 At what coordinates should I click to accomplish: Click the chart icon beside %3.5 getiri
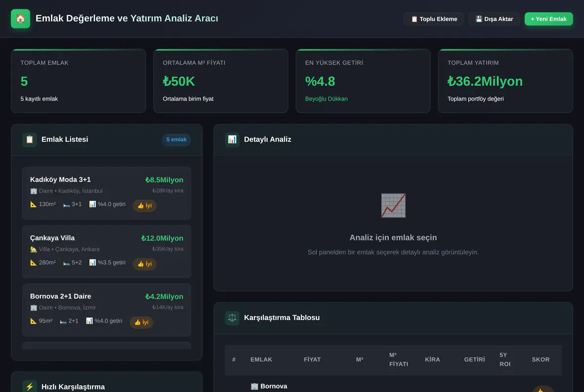click(92, 263)
